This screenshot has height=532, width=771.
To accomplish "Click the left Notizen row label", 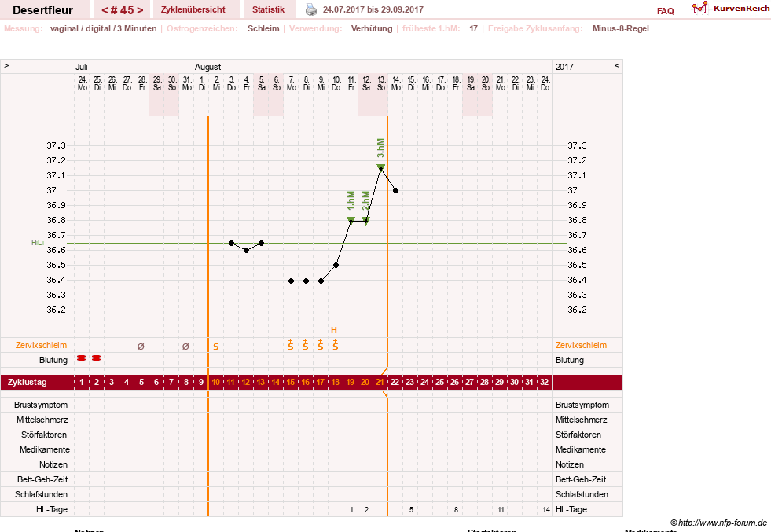I will pyautogui.click(x=53, y=464).
